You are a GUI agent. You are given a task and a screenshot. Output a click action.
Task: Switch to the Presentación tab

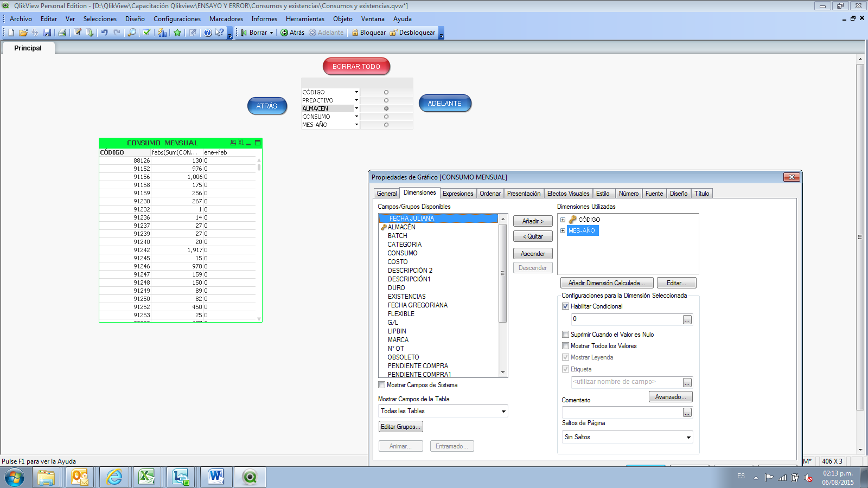coord(524,194)
